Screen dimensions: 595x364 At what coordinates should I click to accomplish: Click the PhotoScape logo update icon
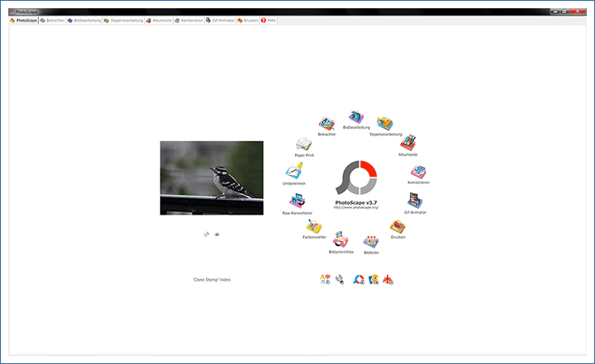(359, 280)
